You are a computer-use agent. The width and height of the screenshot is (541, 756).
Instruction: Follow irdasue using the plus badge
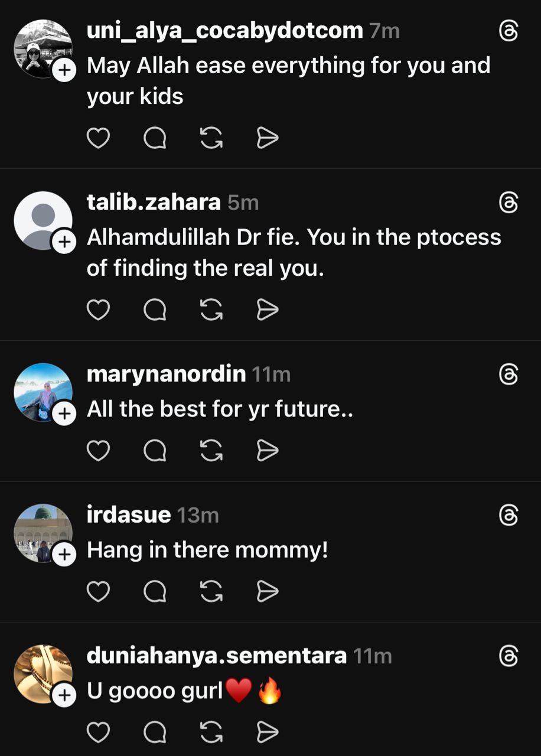coord(64,555)
